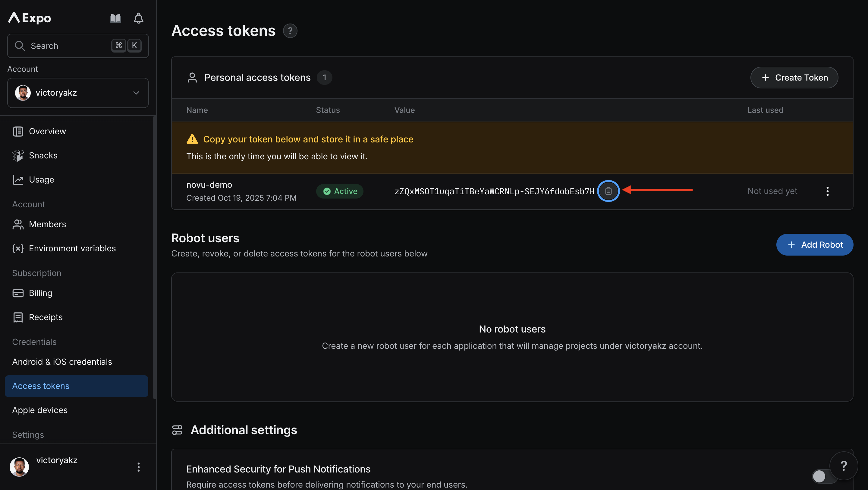This screenshot has width=868, height=490.
Task: Open the bottom victoryakz profile menu
Action: click(x=139, y=467)
